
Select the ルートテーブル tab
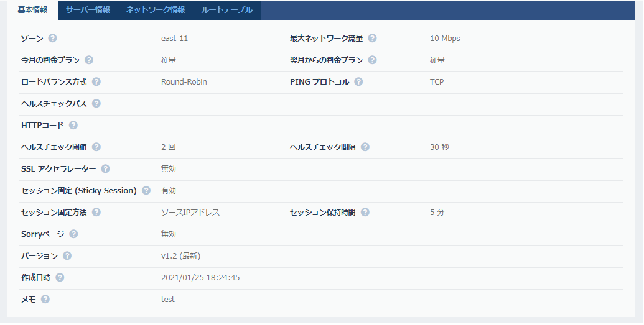pyautogui.click(x=227, y=10)
